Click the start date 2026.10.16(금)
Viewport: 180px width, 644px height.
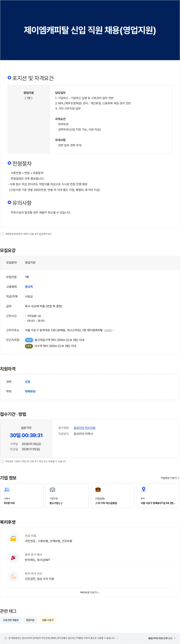point(31,444)
